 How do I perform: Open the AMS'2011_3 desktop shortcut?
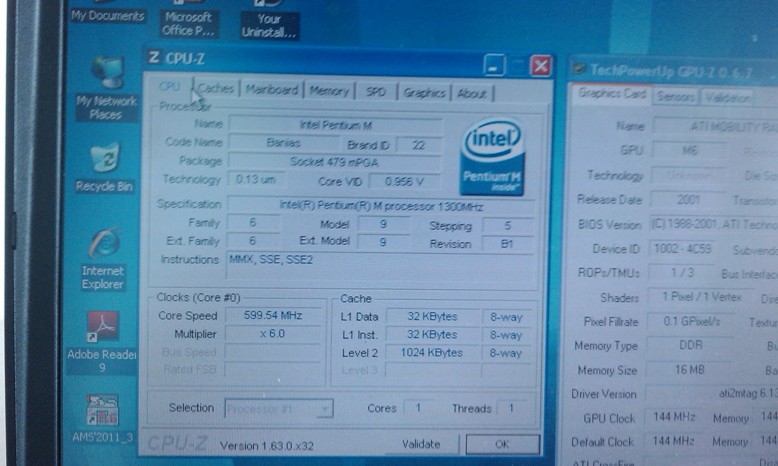pos(102,418)
